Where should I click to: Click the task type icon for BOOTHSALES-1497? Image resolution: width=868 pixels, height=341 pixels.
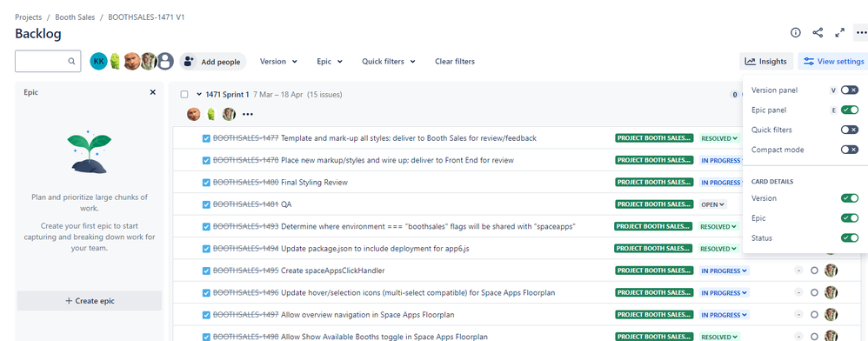click(206, 315)
